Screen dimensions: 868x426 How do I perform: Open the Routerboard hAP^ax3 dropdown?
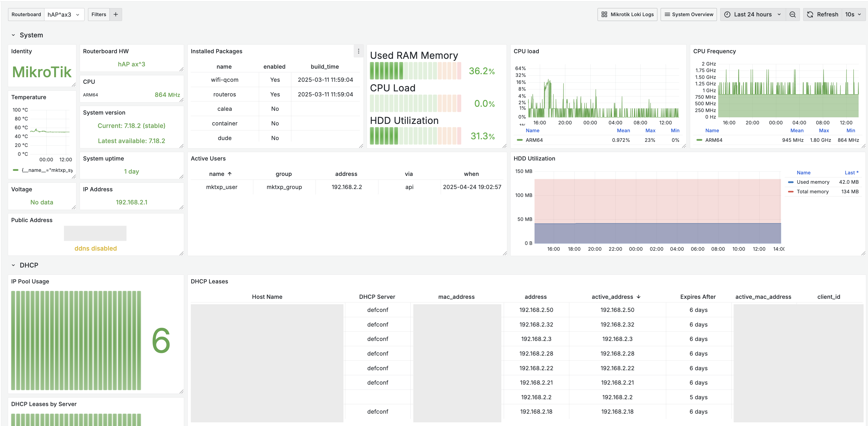coord(64,14)
